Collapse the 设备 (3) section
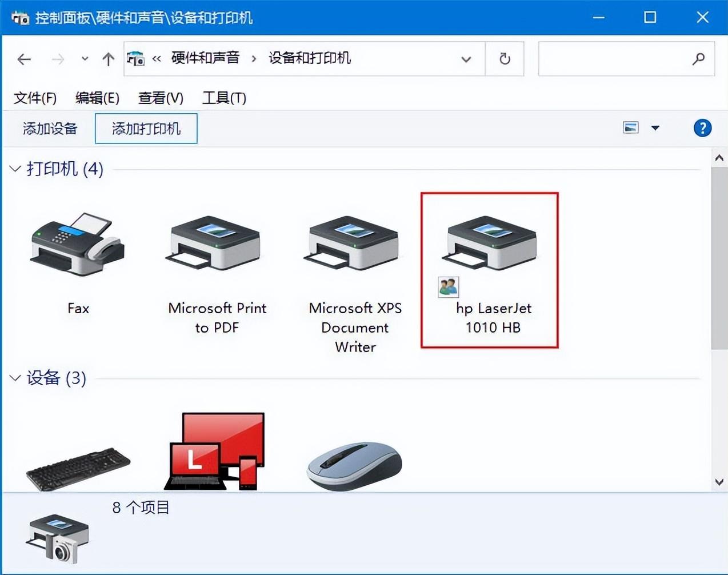Screen dimensions: 728x575 (x=14, y=377)
